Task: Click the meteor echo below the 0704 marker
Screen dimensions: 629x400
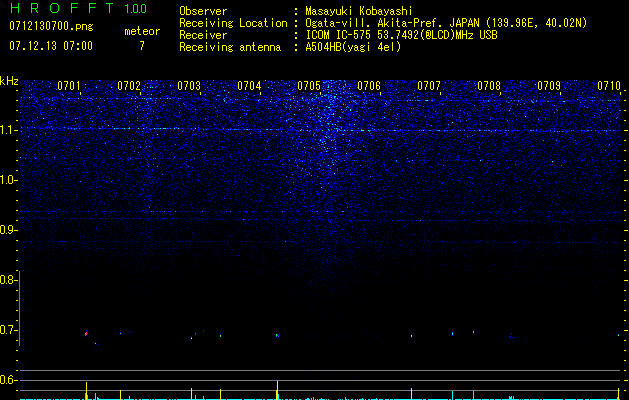Action: point(277,335)
